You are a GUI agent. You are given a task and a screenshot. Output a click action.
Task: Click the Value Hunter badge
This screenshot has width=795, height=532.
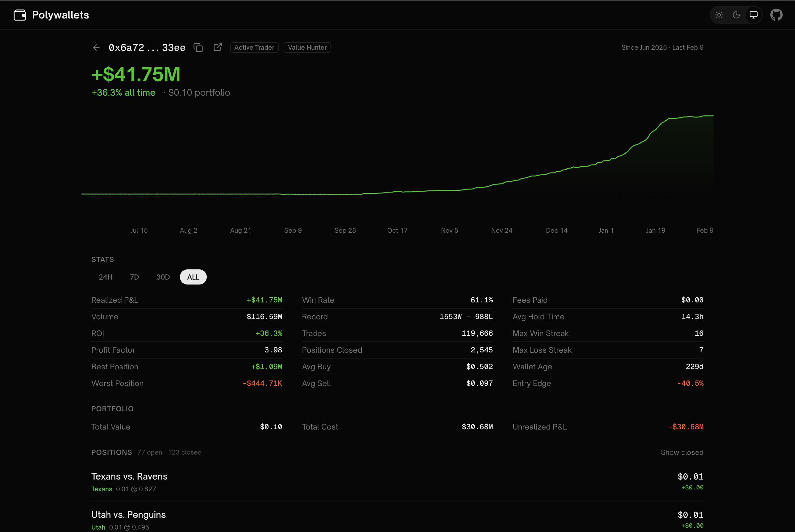307,47
